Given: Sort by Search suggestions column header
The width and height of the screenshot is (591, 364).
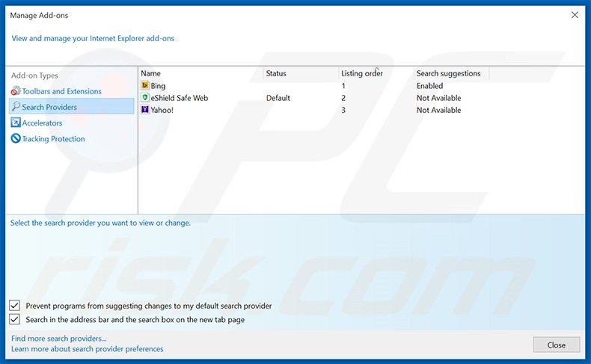Looking at the screenshot, I should coord(452,73).
